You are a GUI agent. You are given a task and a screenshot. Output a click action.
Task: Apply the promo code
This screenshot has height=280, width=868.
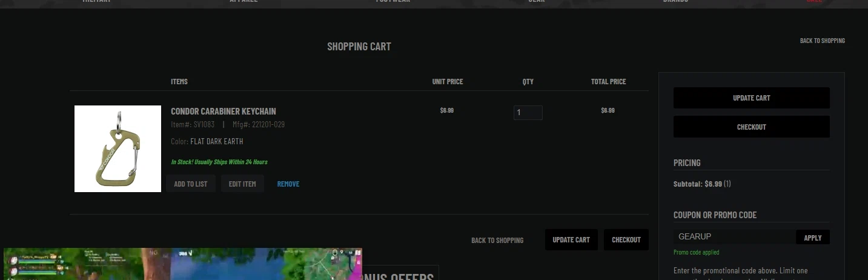pyautogui.click(x=812, y=238)
